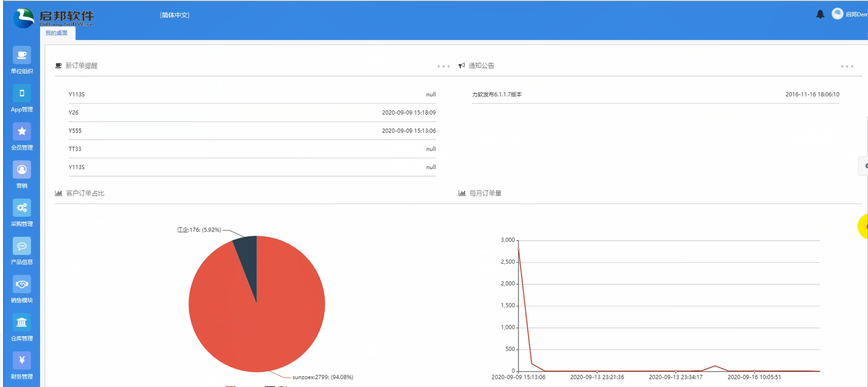Screen dimensions: 868x387
Task: Open 财务管理 yen icon
Action: click(x=22, y=360)
